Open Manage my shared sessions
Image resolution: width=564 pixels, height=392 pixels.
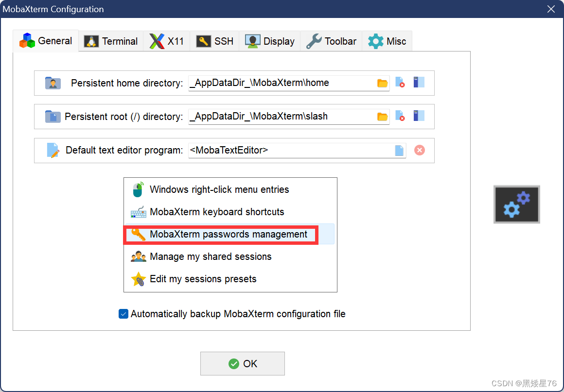pos(229,256)
